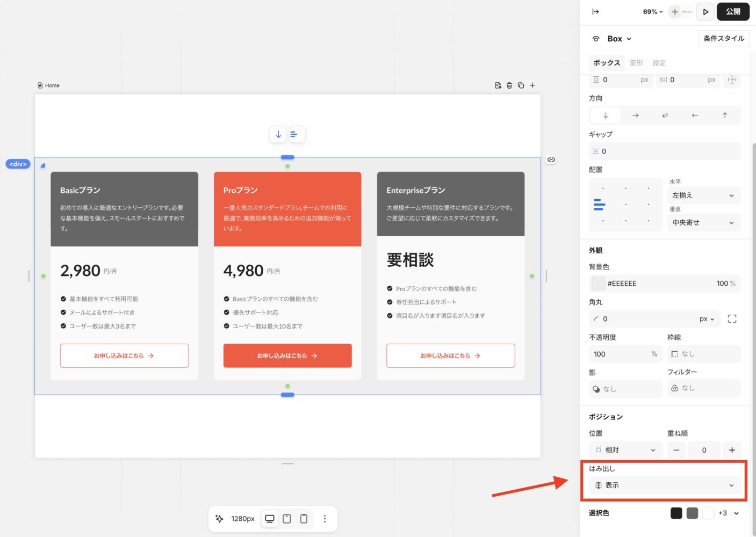Image resolution: width=756 pixels, height=537 pixels.
Task: Click the link icon beside the canvas
Action: [x=551, y=160]
